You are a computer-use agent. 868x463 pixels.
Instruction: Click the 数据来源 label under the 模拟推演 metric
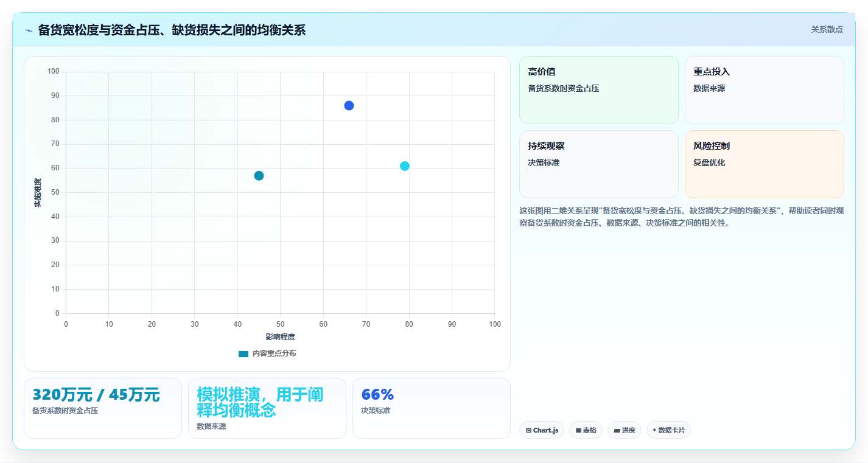pyautogui.click(x=211, y=426)
